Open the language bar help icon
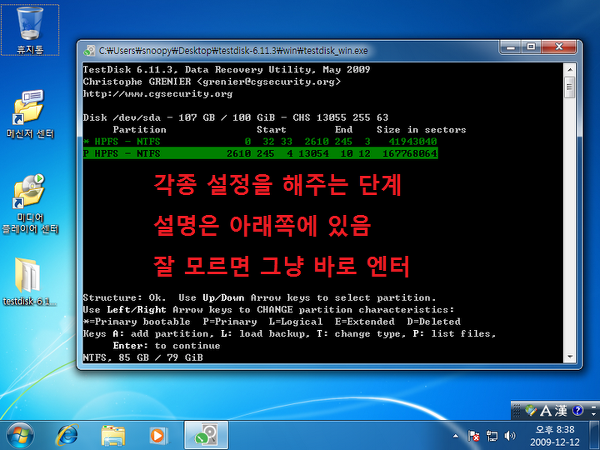Screen dimensions: 600x450 tap(577, 411)
